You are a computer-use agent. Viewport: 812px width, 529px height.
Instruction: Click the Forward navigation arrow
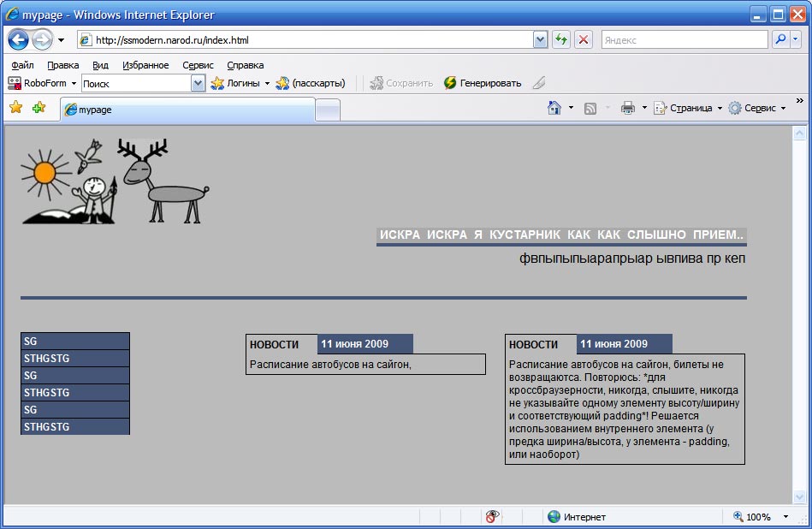pos(43,40)
